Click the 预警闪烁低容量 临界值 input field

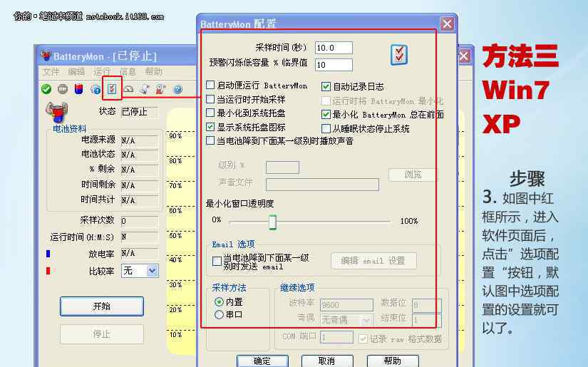(334, 64)
